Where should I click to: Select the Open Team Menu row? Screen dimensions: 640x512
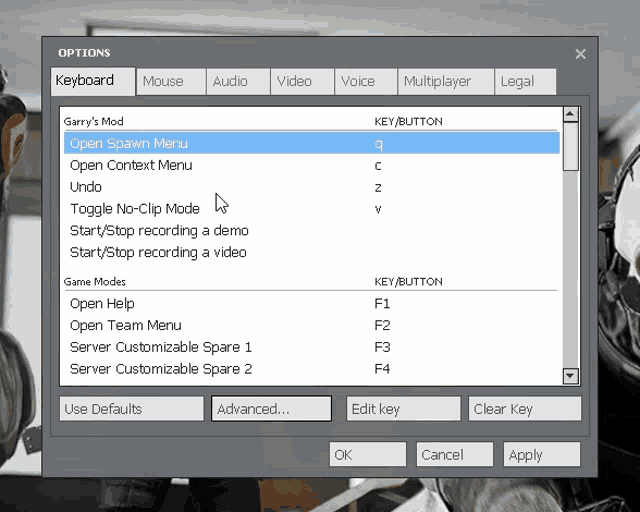coord(312,325)
